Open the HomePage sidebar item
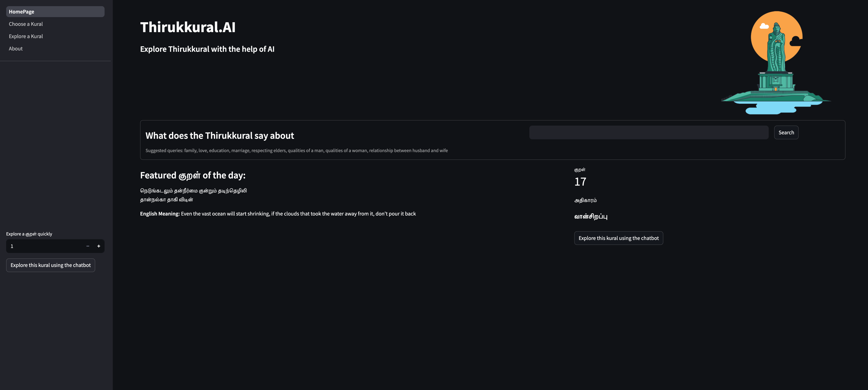 (x=55, y=11)
